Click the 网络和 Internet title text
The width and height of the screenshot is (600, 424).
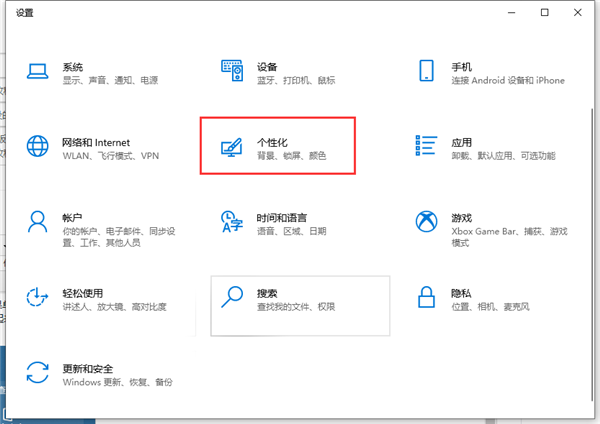(96, 142)
